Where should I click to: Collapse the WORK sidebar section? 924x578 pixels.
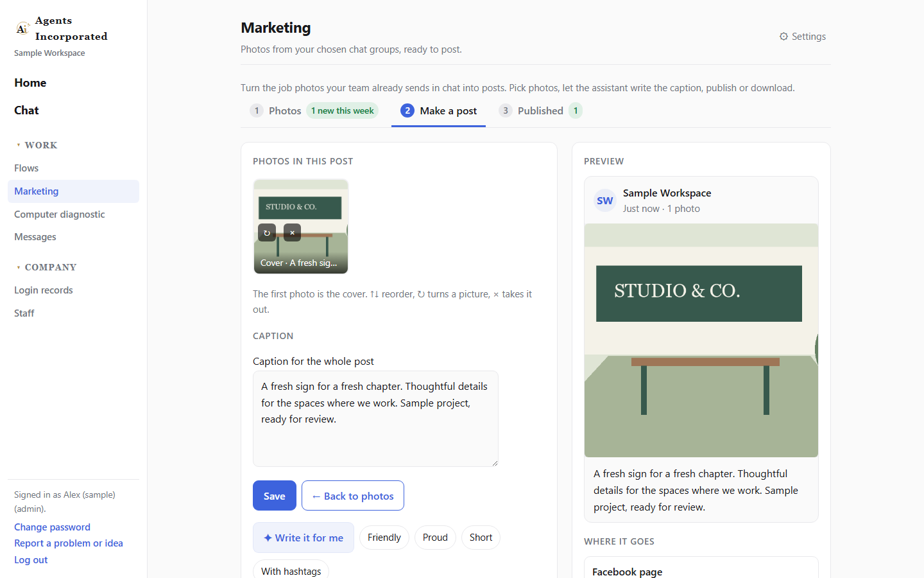pos(37,145)
